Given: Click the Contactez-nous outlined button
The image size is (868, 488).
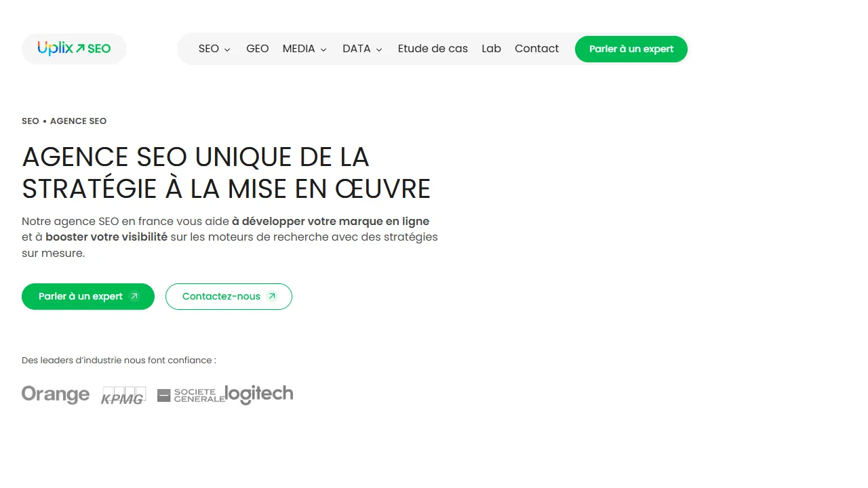Looking at the screenshot, I should (229, 296).
